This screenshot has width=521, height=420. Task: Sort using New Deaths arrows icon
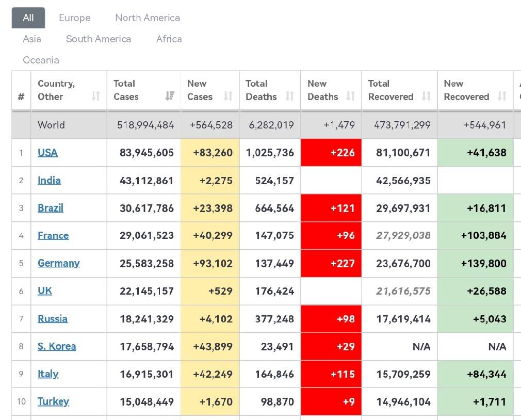[350, 96]
